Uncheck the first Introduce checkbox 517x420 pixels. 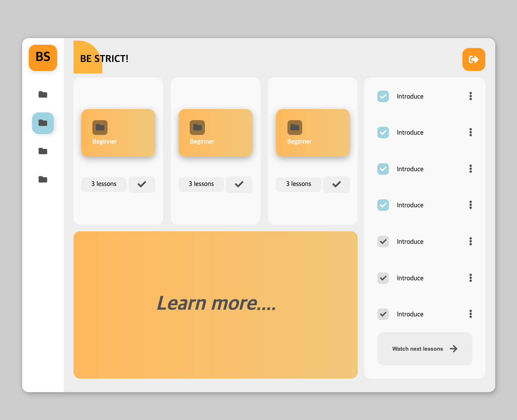coord(383,96)
